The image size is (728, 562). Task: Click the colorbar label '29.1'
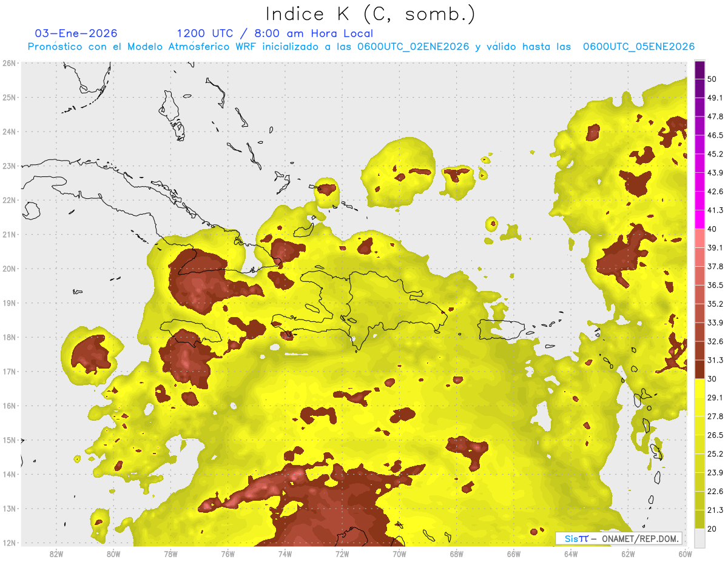(x=715, y=398)
